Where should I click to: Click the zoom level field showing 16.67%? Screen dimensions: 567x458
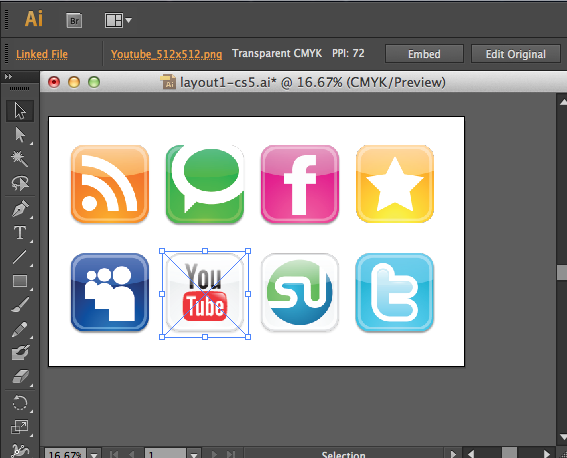[x=65, y=454]
